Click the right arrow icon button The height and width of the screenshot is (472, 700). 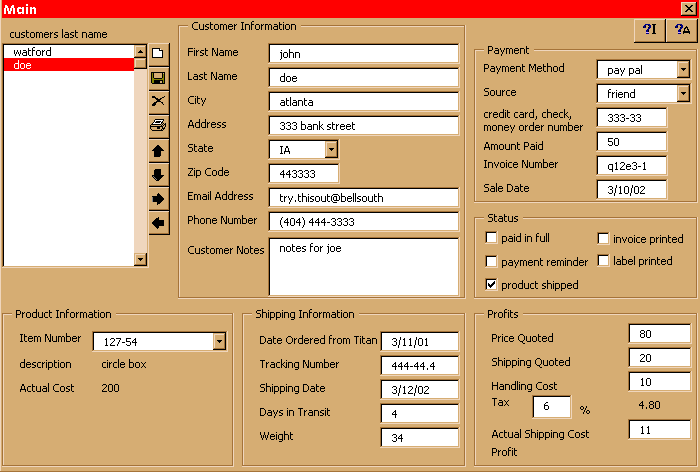[x=158, y=198]
